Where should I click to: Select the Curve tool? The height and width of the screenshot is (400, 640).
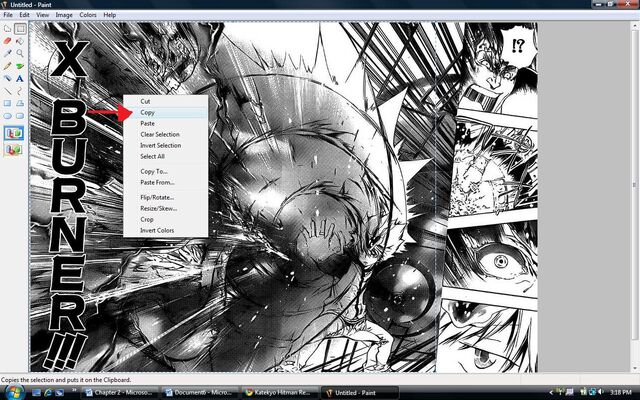20,91
